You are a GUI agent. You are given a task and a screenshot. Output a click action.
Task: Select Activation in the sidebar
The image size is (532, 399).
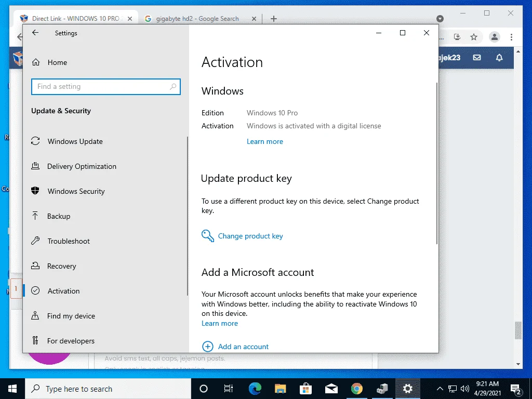coord(55,291)
